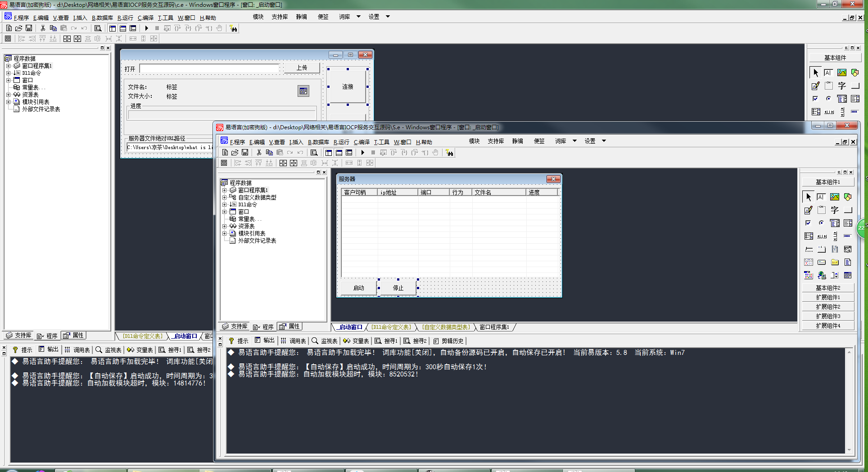Open T.工具 menu in background window
Viewport: 868px width, 472px height.
click(x=166, y=18)
